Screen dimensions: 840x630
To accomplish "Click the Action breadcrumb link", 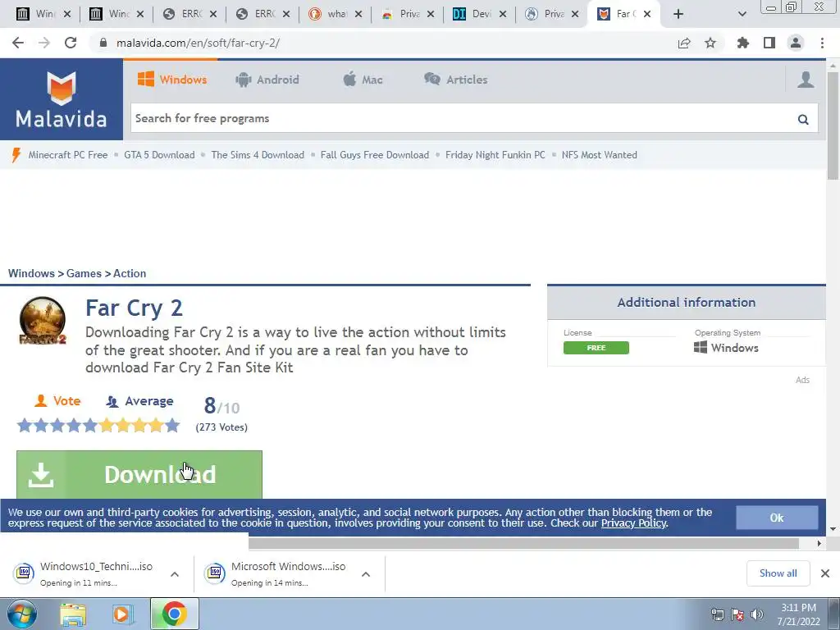I will click(129, 273).
